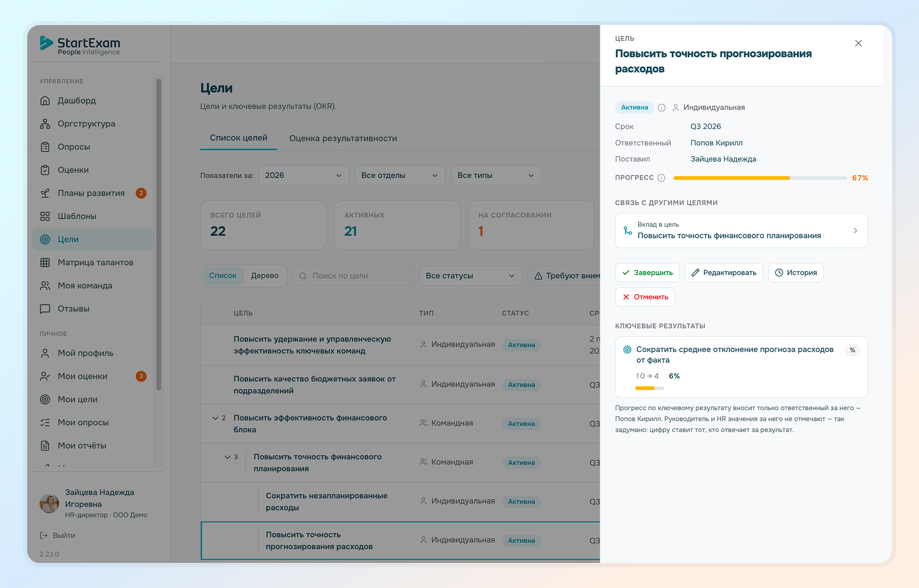Switch to Оценка результативности tab

point(343,138)
